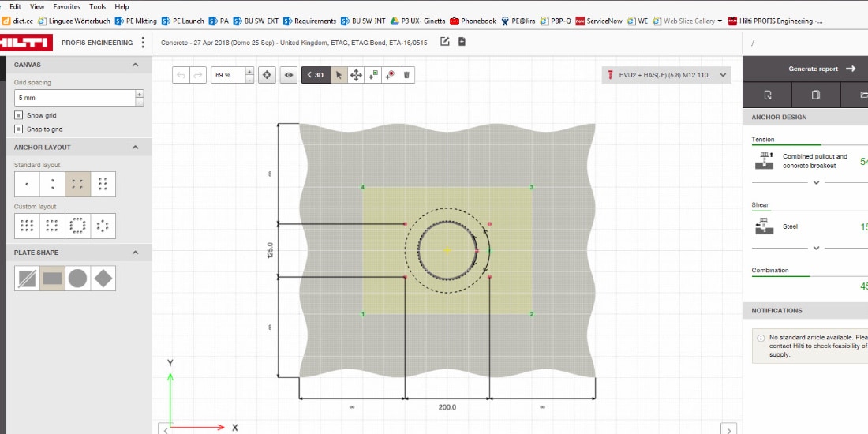Expand the Tension results chevron
The width and height of the screenshot is (868, 434).
(x=816, y=182)
